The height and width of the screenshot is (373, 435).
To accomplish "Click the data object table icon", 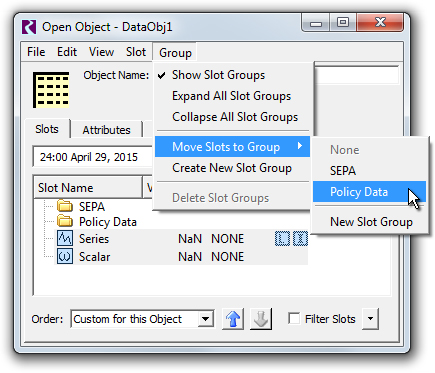I will pos(51,90).
